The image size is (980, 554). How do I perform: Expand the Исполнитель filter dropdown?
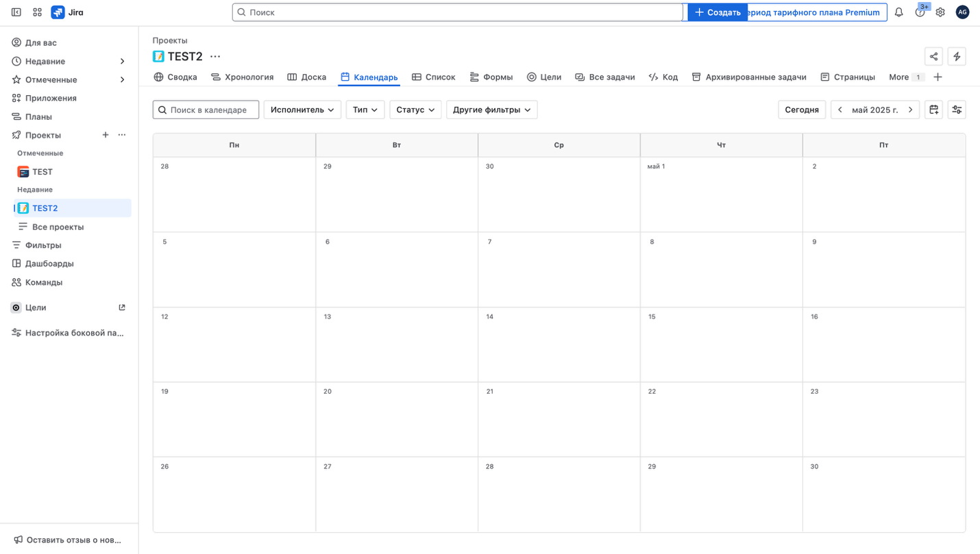[302, 110]
